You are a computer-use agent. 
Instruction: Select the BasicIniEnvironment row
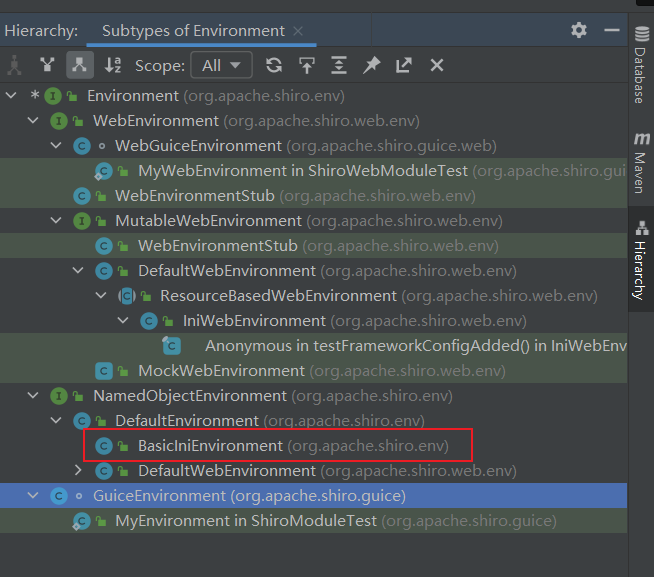pos(313,446)
